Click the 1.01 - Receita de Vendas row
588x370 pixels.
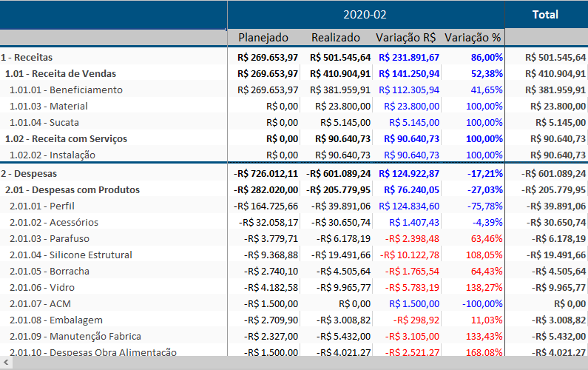pos(61,73)
